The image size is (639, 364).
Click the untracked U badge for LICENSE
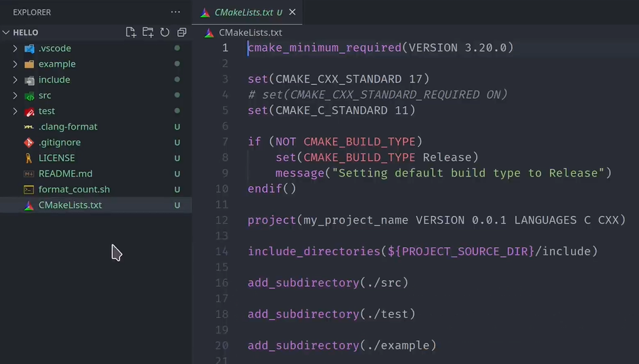pos(177,158)
